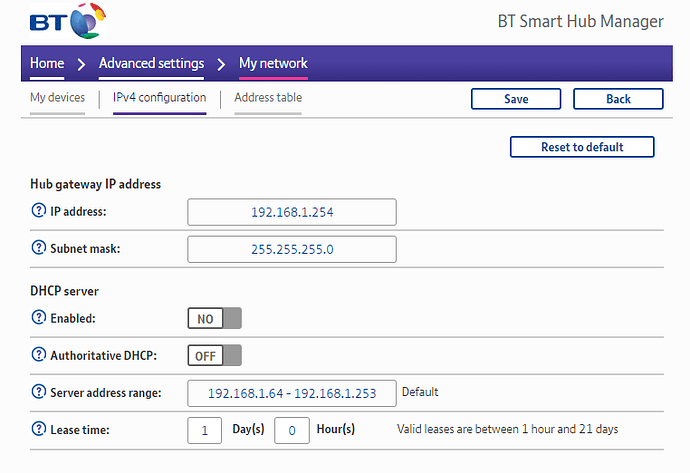Toggle the DHCP server Enabled switch
The image size is (690, 473).
point(214,319)
